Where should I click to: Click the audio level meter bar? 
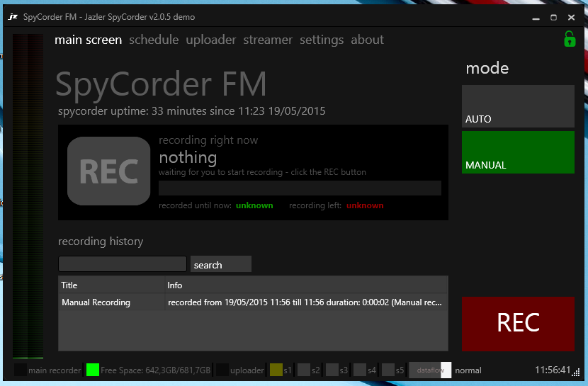click(28, 196)
